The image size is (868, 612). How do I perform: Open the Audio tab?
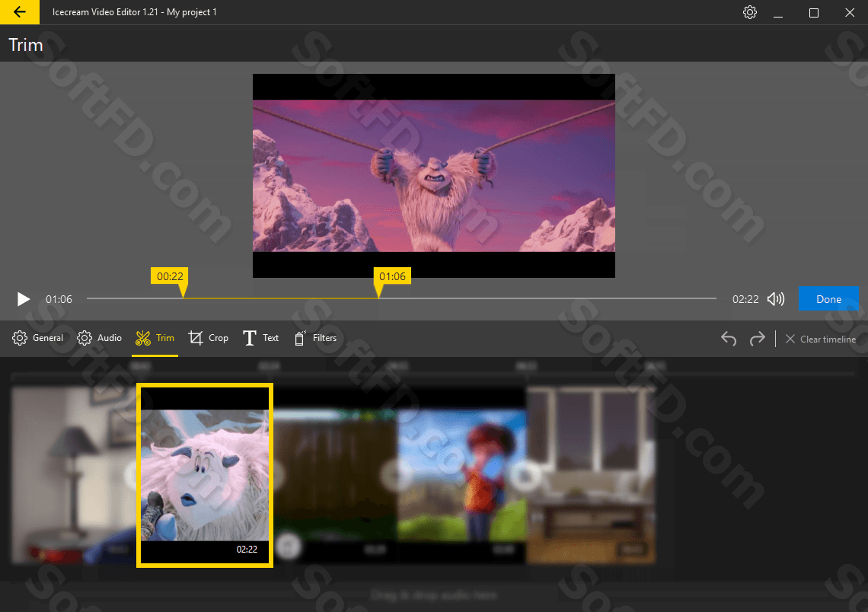click(x=99, y=338)
